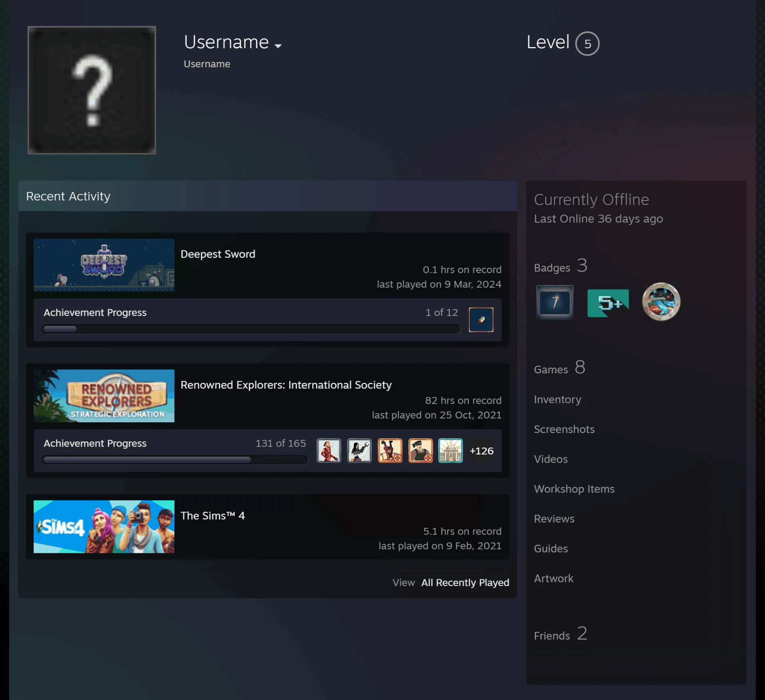Screen dimensions: 765x700
Task: Open the Inventory page
Action: (557, 399)
